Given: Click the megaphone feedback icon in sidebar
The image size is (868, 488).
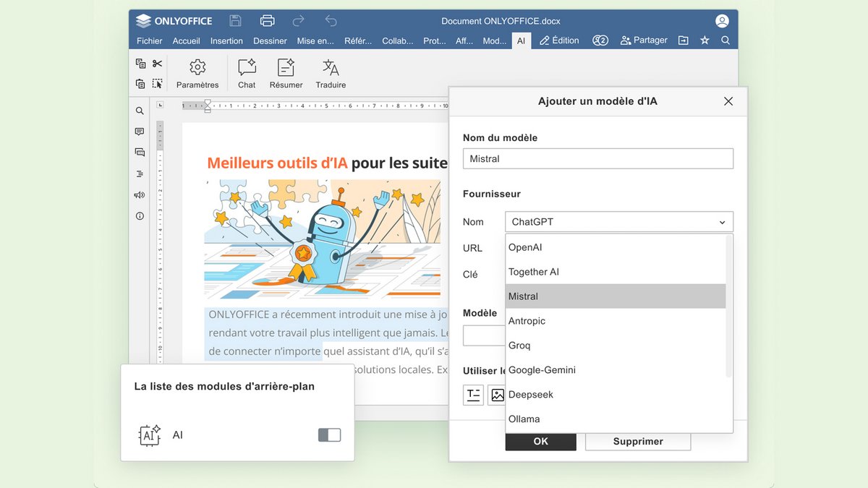Looking at the screenshot, I should click(x=140, y=194).
